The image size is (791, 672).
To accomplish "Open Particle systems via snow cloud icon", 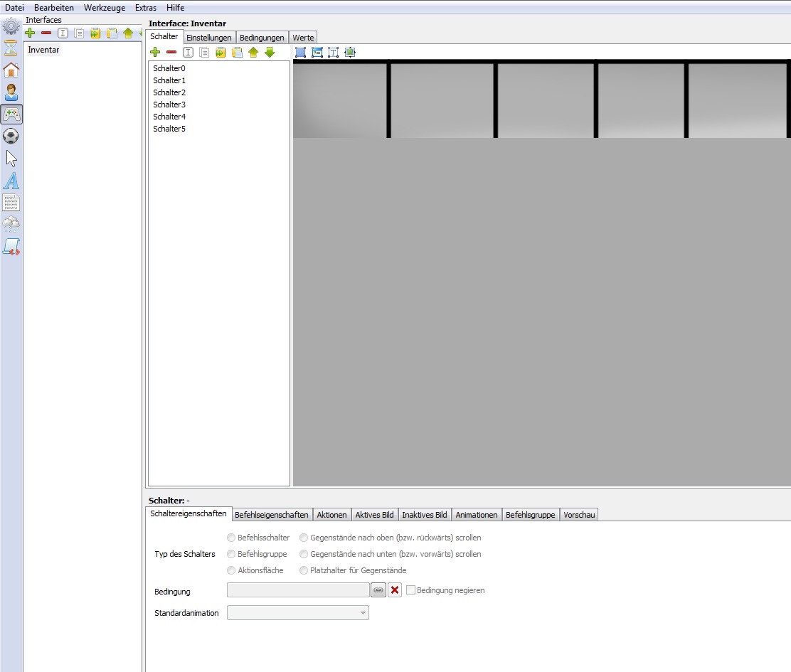I will [x=11, y=224].
